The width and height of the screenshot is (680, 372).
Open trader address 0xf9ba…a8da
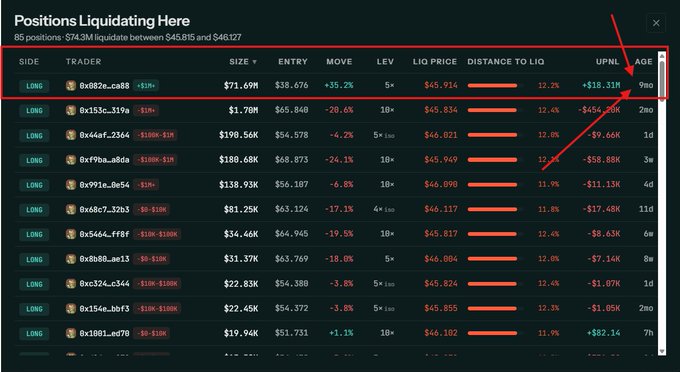pyautogui.click(x=105, y=160)
